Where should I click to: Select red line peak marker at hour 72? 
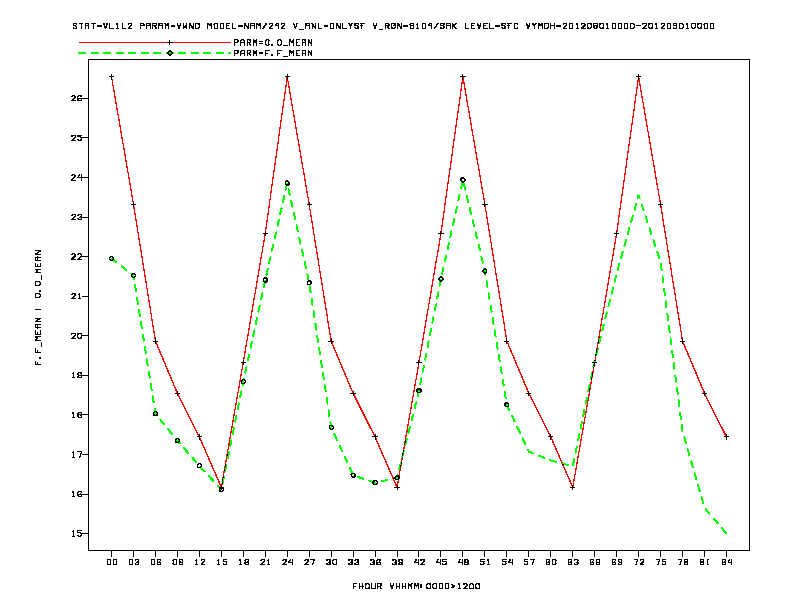638,77
